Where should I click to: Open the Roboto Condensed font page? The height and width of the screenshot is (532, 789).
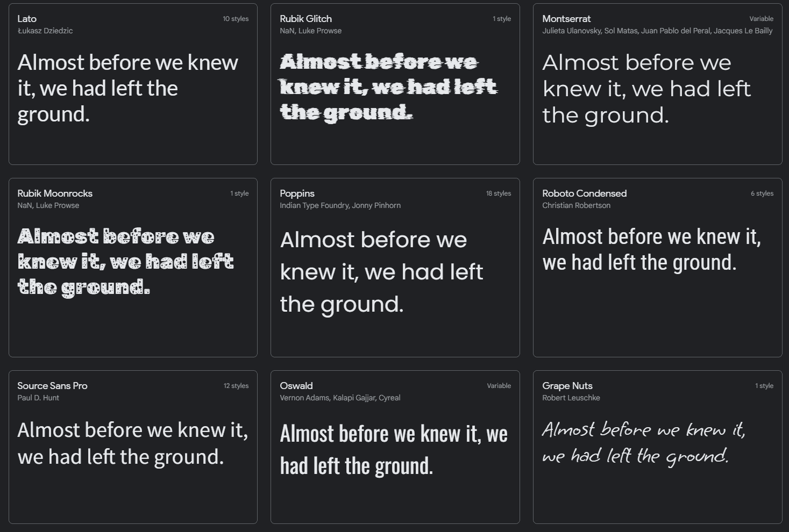(x=584, y=193)
